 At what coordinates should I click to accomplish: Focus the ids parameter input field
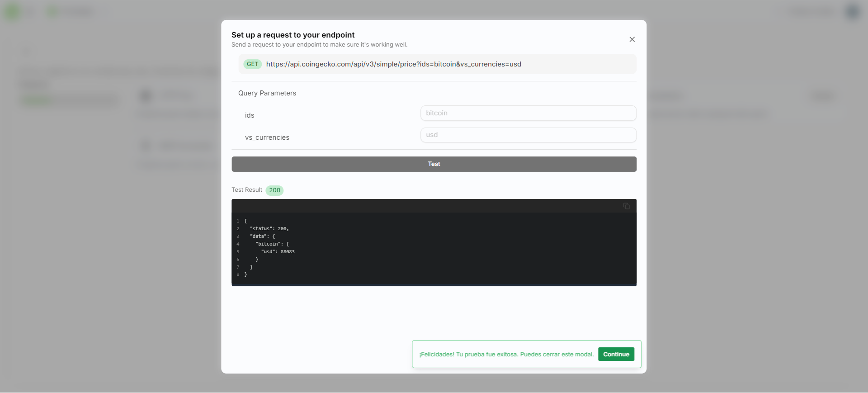(528, 113)
